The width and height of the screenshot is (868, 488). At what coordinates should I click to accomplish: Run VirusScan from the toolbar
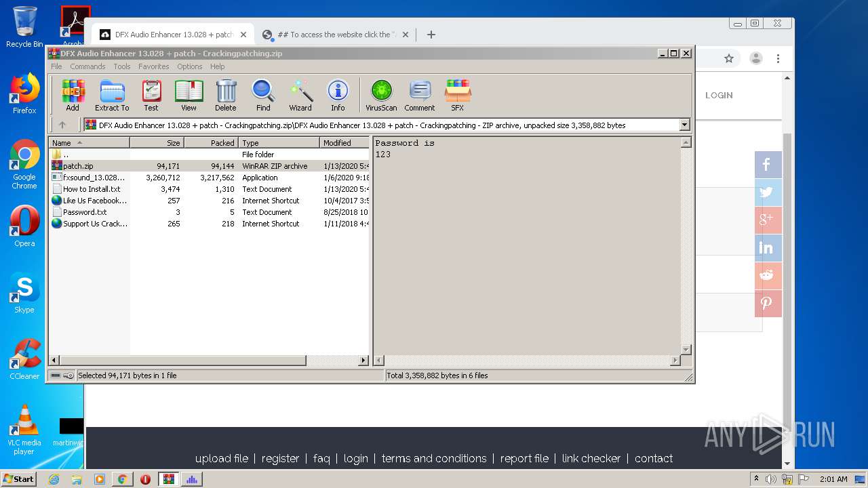[381, 95]
